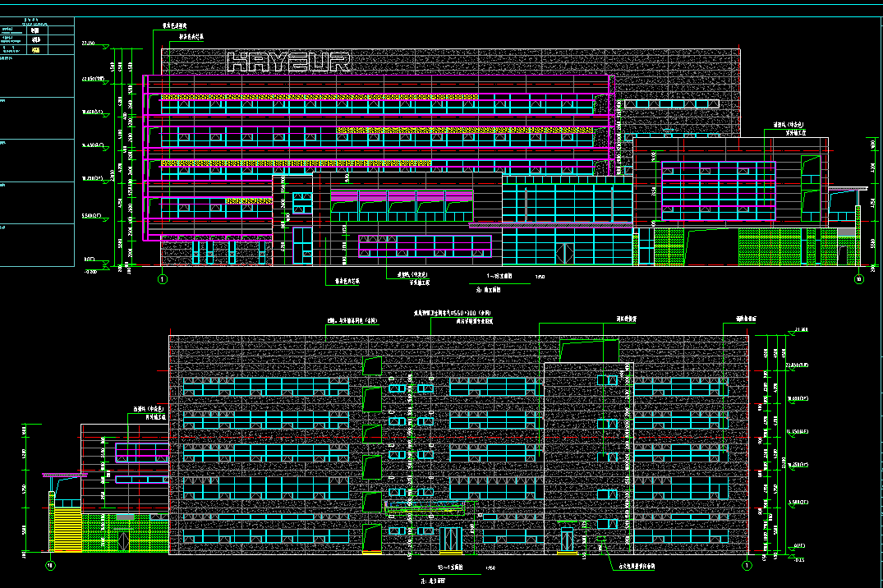883x588 pixels.
Task: Pick axis bubble 18 under the lower elevation
Action: point(49,565)
